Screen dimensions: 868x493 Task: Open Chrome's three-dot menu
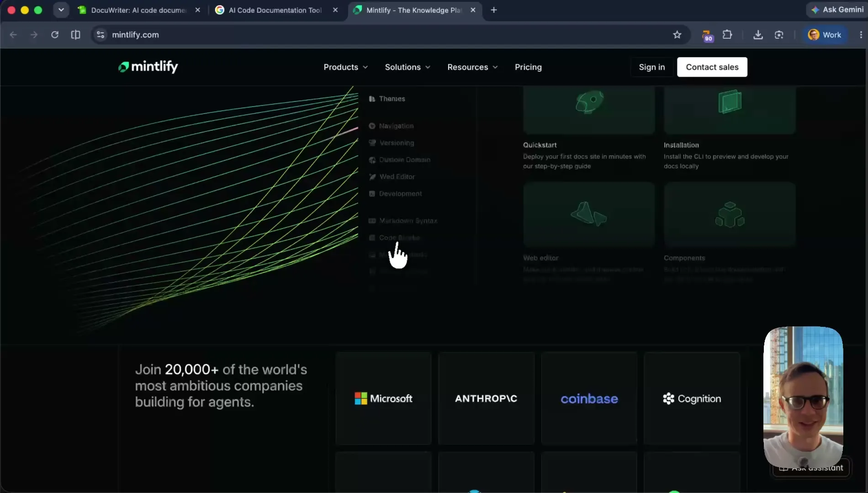(x=861, y=35)
